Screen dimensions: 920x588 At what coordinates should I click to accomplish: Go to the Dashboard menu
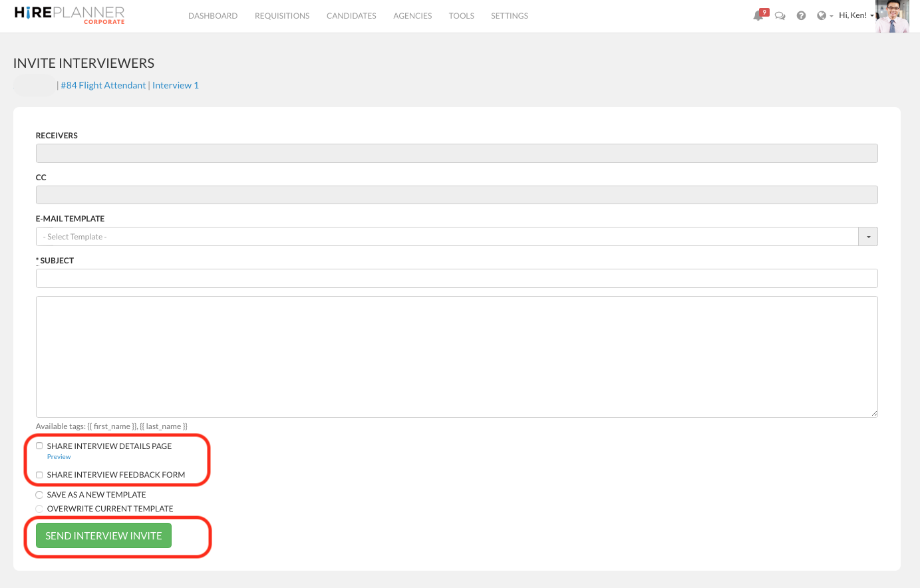tap(213, 16)
